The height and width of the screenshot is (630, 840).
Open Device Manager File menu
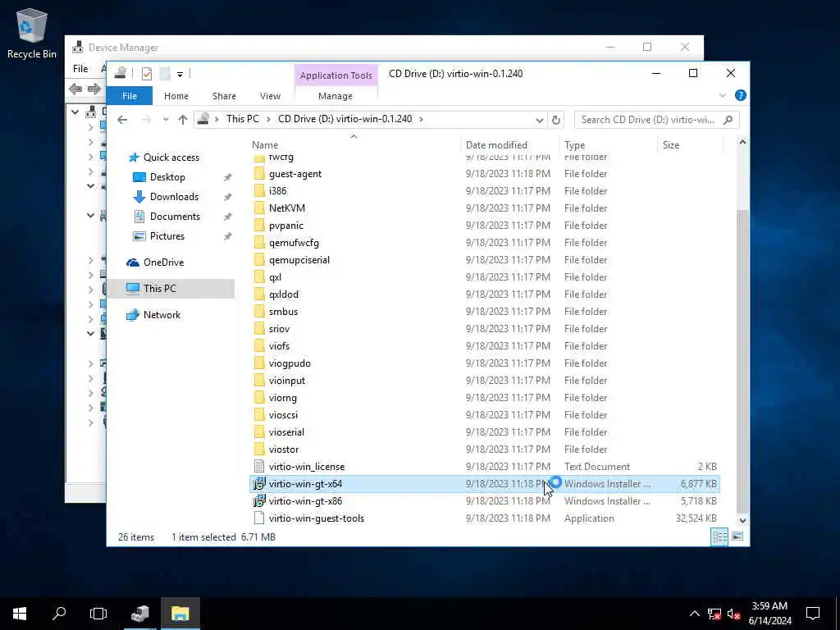pos(80,69)
